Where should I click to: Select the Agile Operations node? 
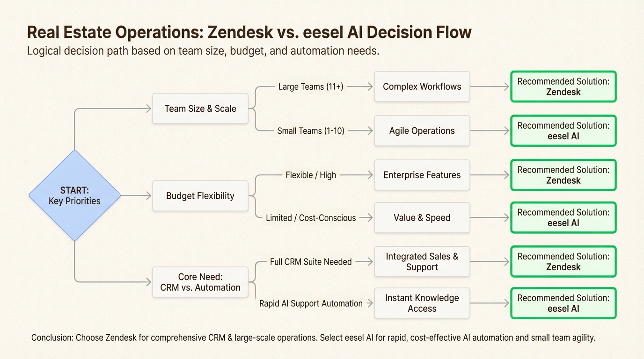pos(422,131)
